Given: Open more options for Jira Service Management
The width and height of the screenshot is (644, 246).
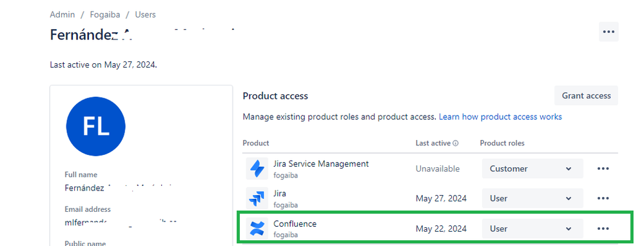Looking at the screenshot, I should [x=603, y=169].
